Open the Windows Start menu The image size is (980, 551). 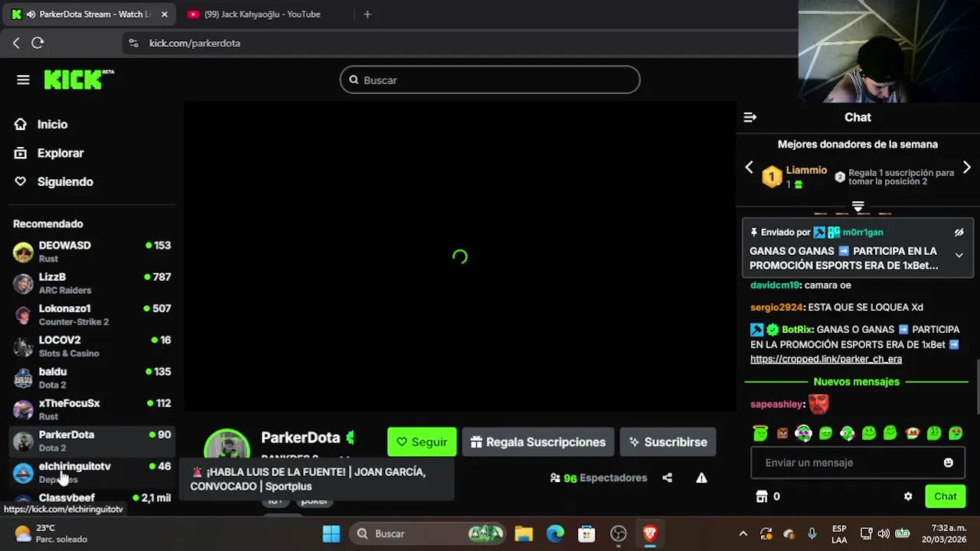[x=331, y=533]
